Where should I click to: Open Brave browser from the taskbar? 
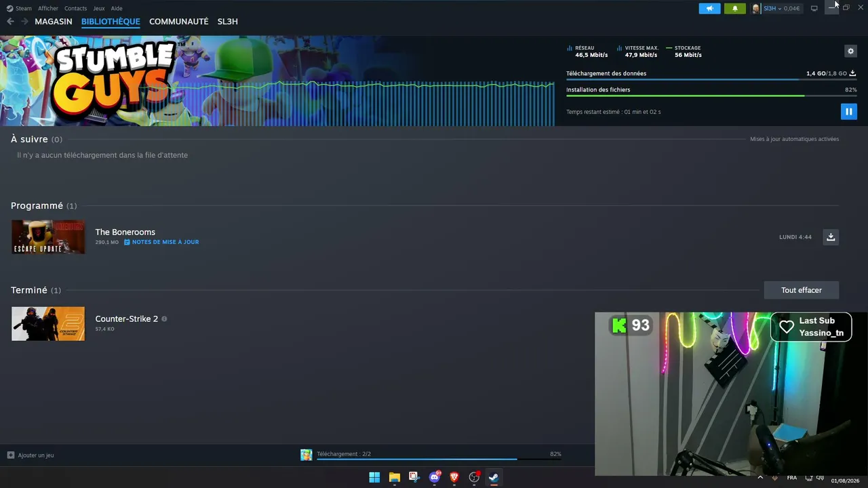pyautogui.click(x=454, y=477)
